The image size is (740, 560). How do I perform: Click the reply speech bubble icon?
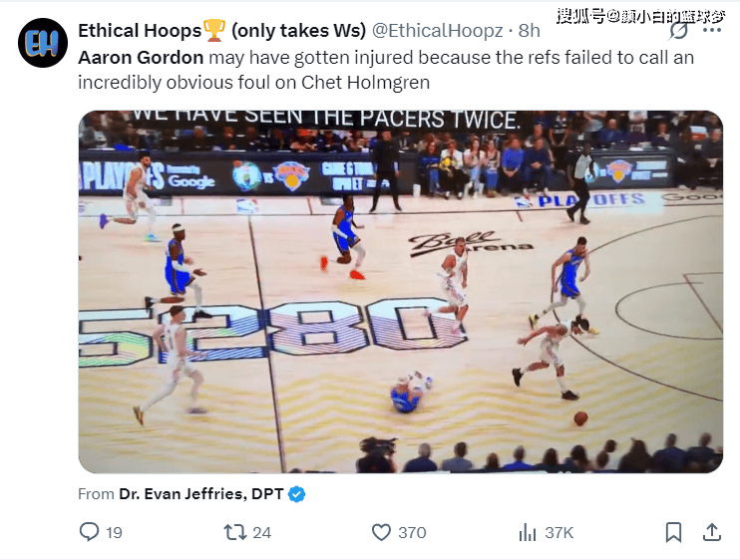click(x=89, y=532)
